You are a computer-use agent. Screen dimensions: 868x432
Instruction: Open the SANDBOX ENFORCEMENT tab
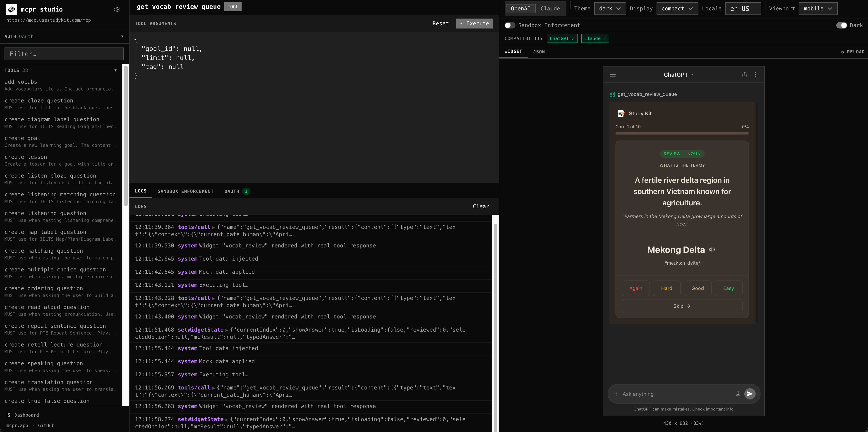pos(185,191)
